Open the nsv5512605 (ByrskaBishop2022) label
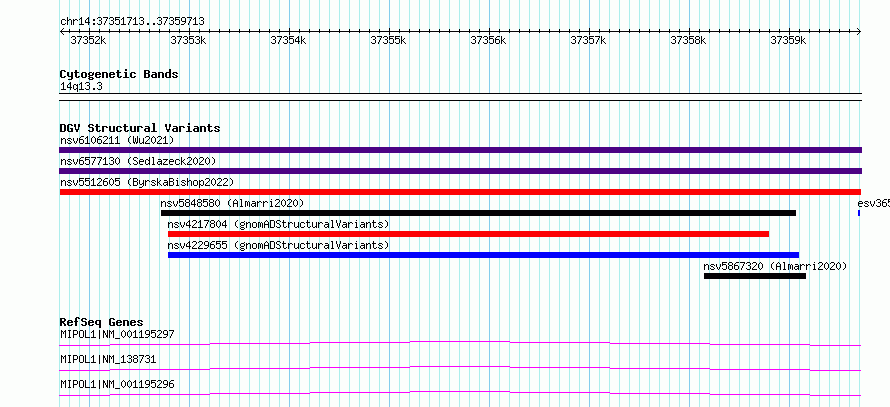This screenshot has width=890, height=407. click(147, 182)
